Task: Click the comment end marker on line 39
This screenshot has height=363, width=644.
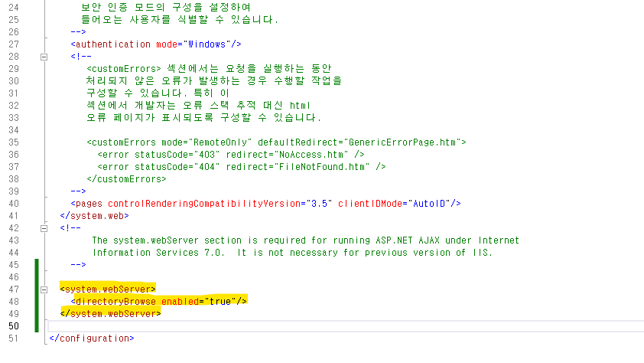Action: click(78, 191)
